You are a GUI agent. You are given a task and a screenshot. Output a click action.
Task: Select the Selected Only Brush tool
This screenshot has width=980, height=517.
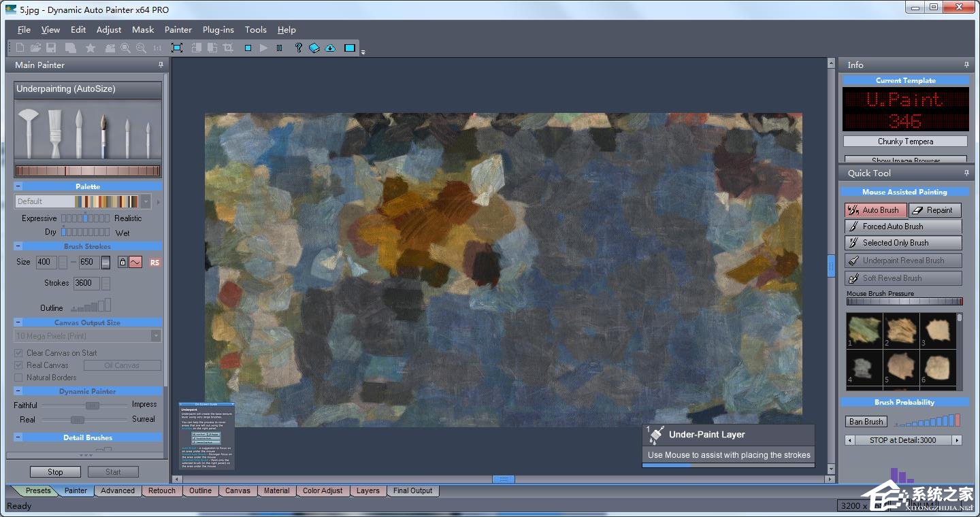903,243
